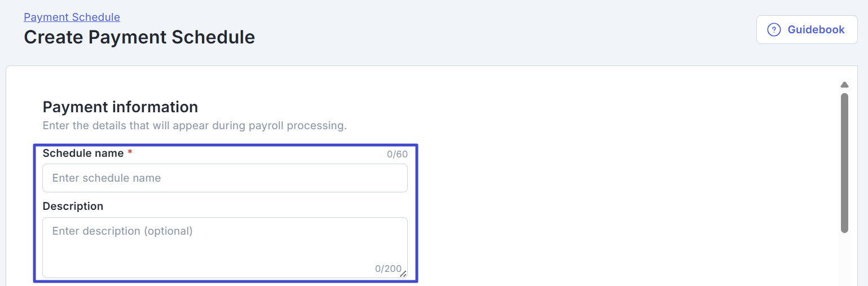The height and width of the screenshot is (286, 868).
Task: Click the payroll processing helper text
Action: pyautogui.click(x=195, y=125)
